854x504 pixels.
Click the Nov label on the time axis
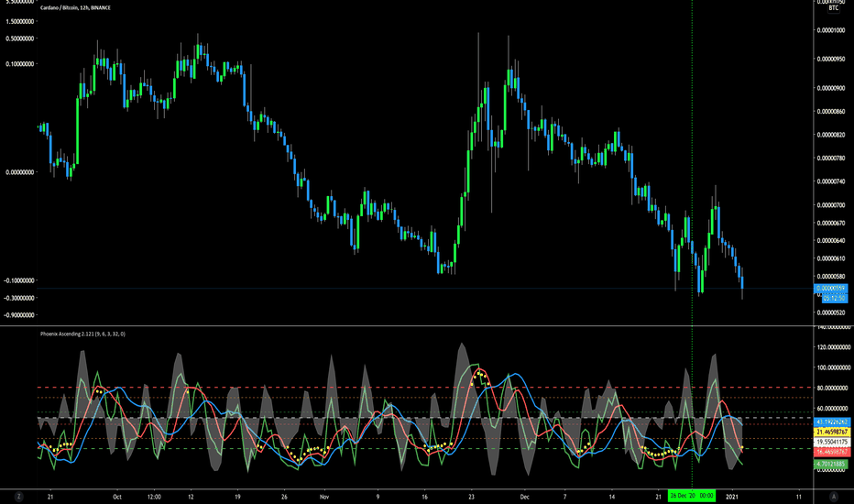pyautogui.click(x=324, y=497)
